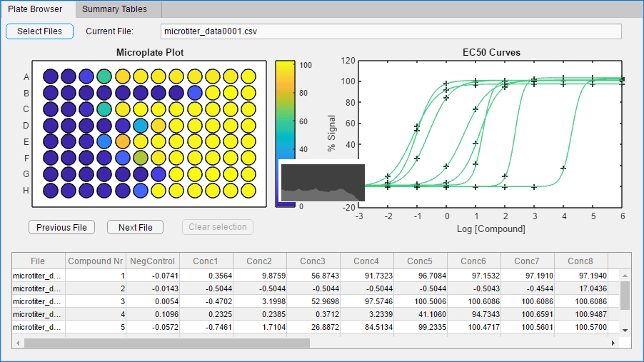The width and height of the screenshot is (644, 362).
Task: Select the first table row's file cell
Action: click(x=39, y=276)
